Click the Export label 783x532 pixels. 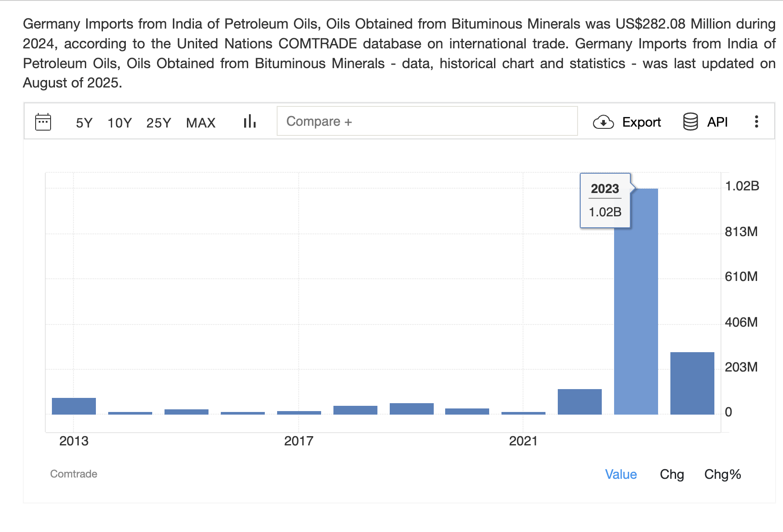point(641,122)
